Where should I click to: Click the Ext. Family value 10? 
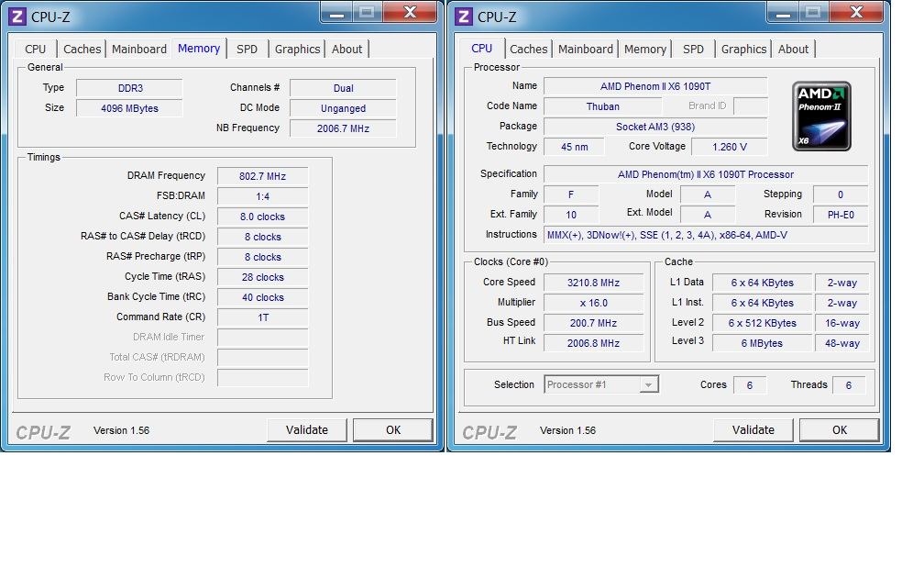pyautogui.click(x=571, y=214)
